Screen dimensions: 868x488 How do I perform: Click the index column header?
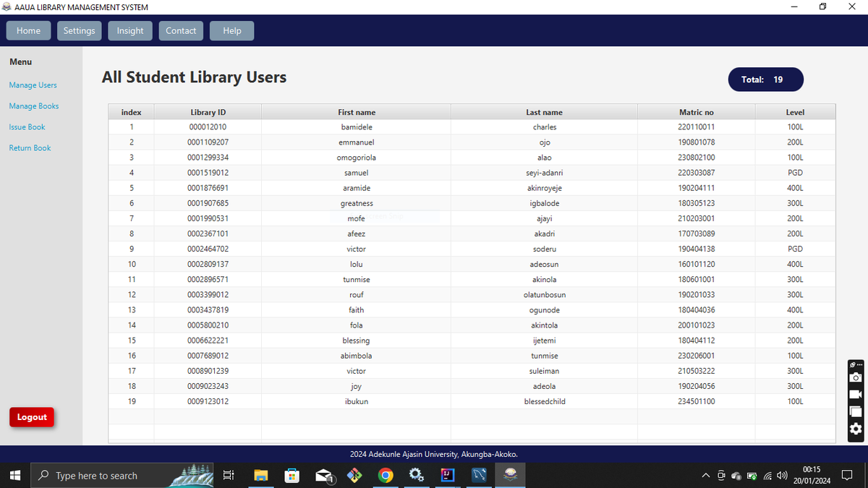pyautogui.click(x=131, y=112)
